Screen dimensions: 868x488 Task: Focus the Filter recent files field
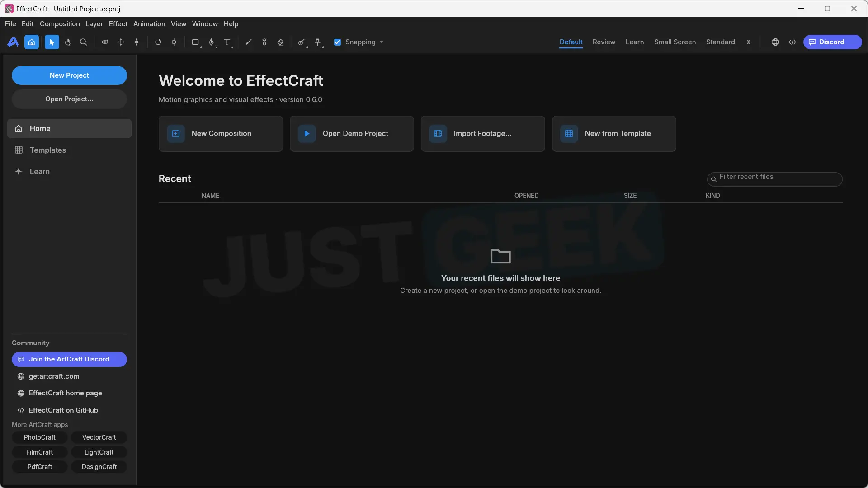coord(774,179)
